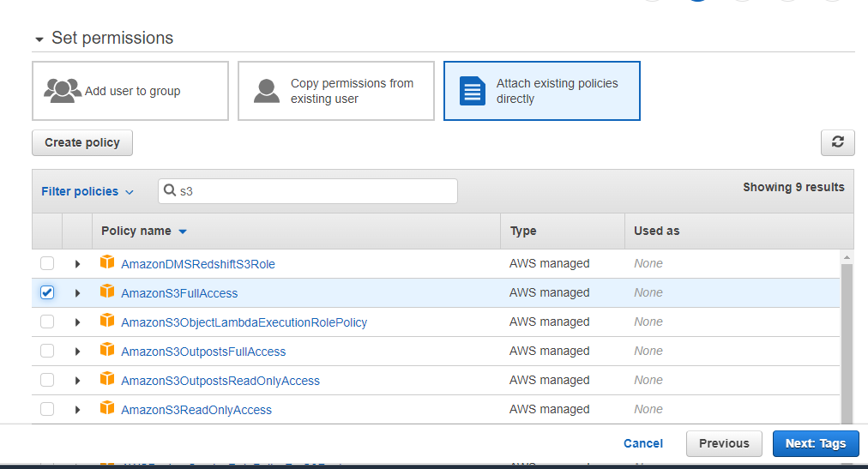This screenshot has width=868, height=469.
Task: Click None value in AmazonS3OutpostsFullAccess row
Action: 648,351
